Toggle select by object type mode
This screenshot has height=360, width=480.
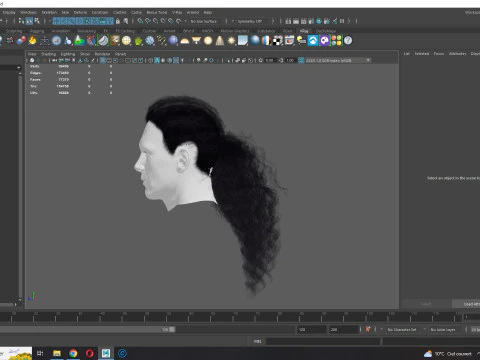point(29,21)
